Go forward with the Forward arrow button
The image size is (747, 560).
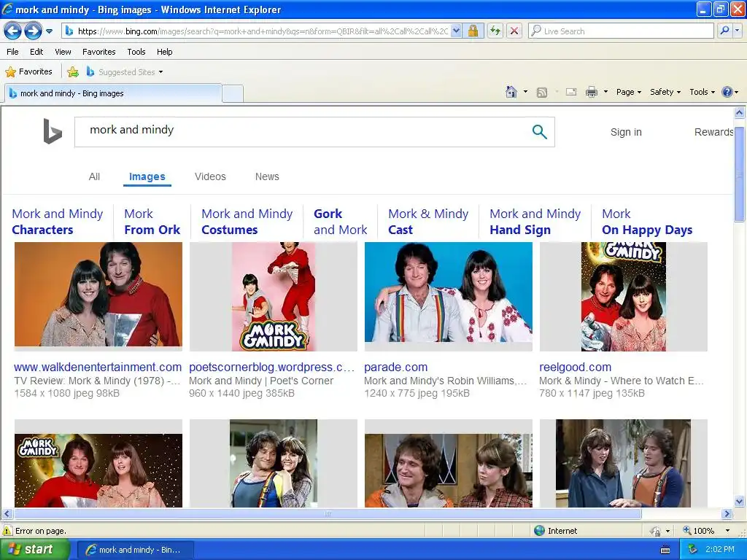pos(33,31)
